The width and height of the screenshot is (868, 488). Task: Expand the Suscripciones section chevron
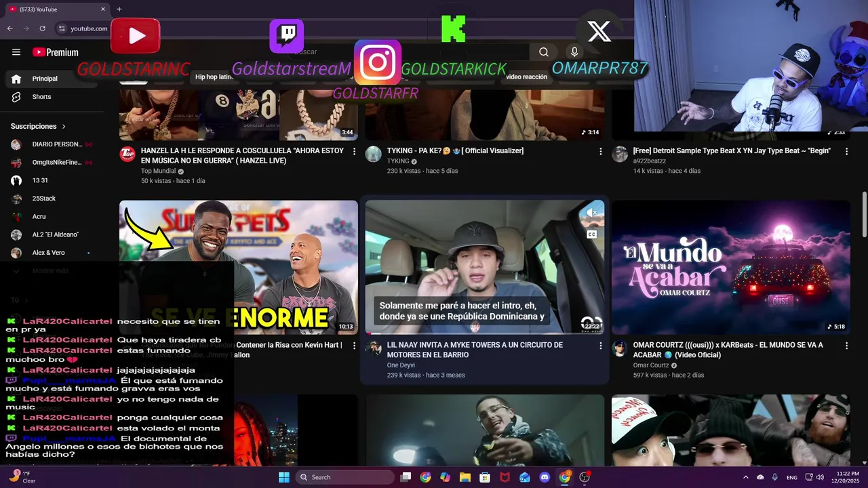64,127
